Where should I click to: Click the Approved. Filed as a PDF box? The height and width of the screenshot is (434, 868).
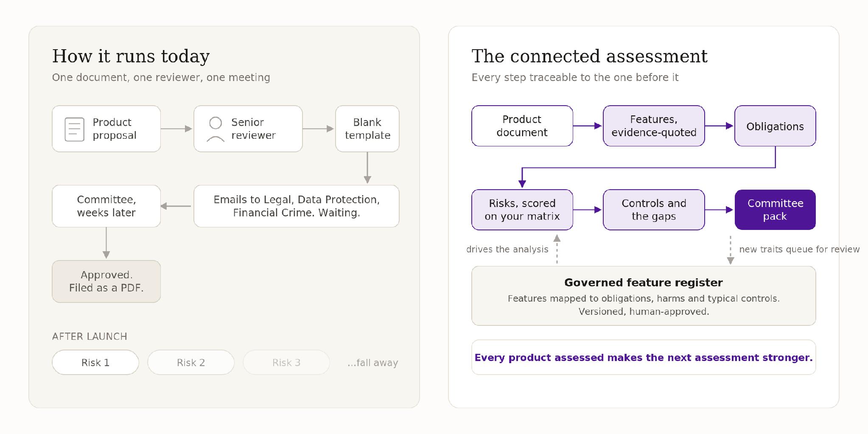tap(106, 281)
